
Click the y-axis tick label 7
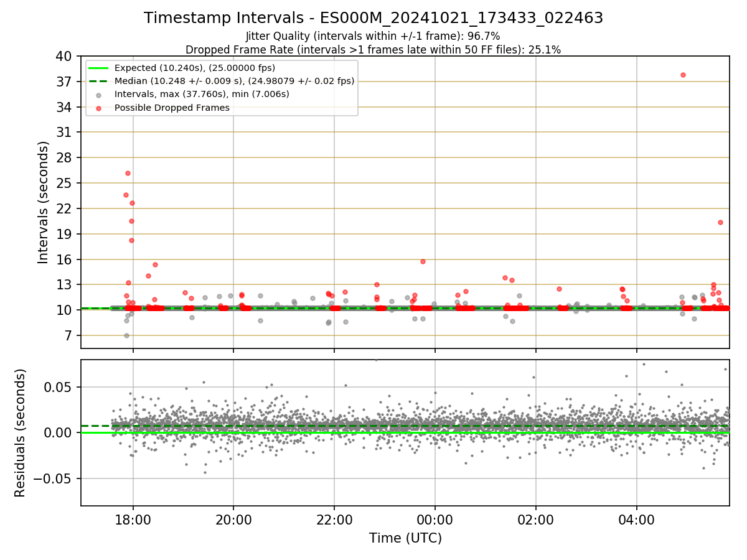[x=68, y=336]
